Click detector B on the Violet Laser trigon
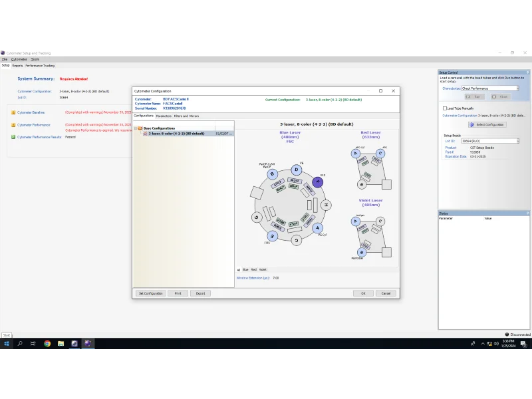The image size is (532, 399). 362,253
